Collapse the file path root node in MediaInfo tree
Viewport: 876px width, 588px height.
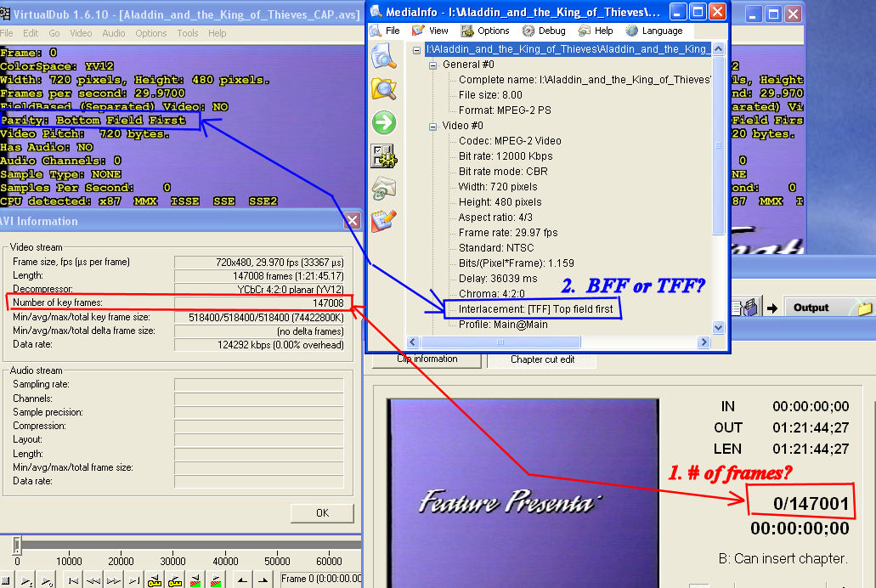416,50
